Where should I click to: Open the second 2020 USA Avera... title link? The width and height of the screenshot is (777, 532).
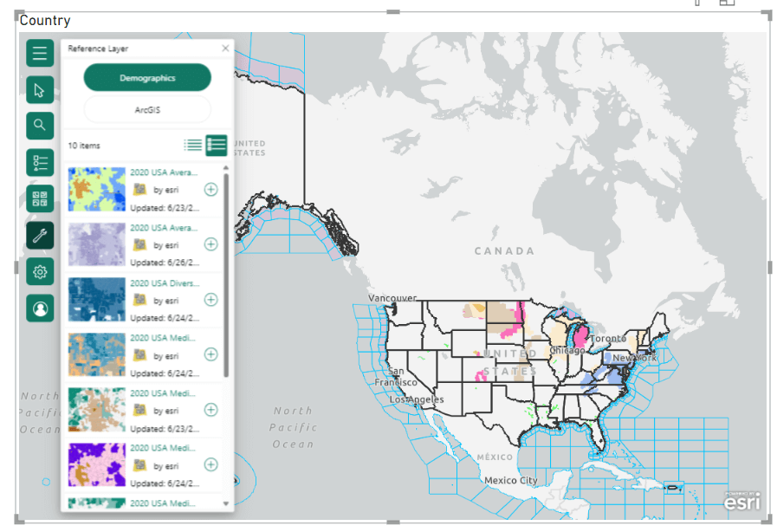click(164, 228)
